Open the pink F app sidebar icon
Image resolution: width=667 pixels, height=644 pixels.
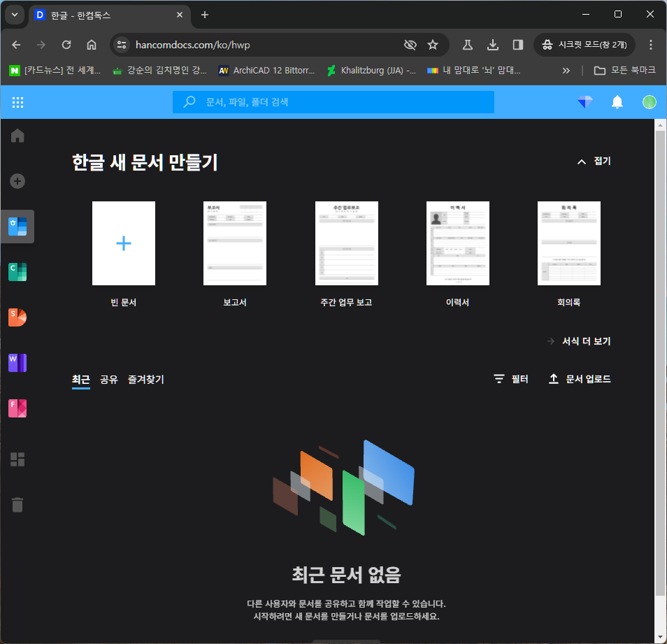17,408
